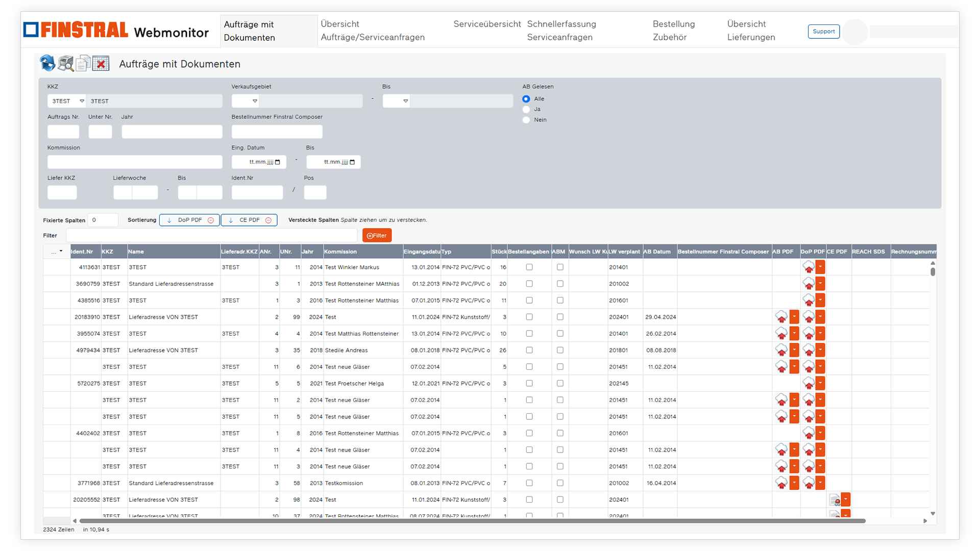The height and width of the screenshot is (551, 980).
Task: Download AB PDF cloud for Ident 20183910
Action: [781, 317]
